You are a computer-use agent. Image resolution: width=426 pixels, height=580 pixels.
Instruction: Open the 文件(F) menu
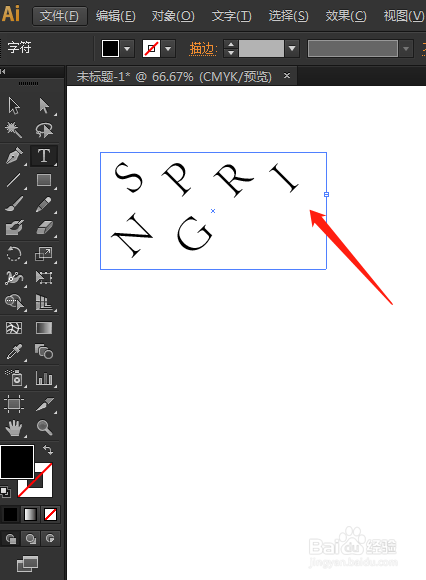click(x=60, y=16)
